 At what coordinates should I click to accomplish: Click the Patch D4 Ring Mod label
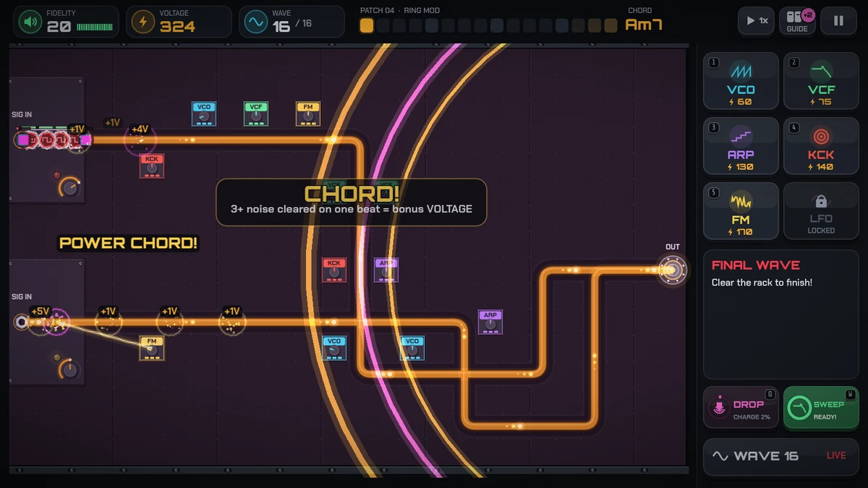[x=399, y=11]
